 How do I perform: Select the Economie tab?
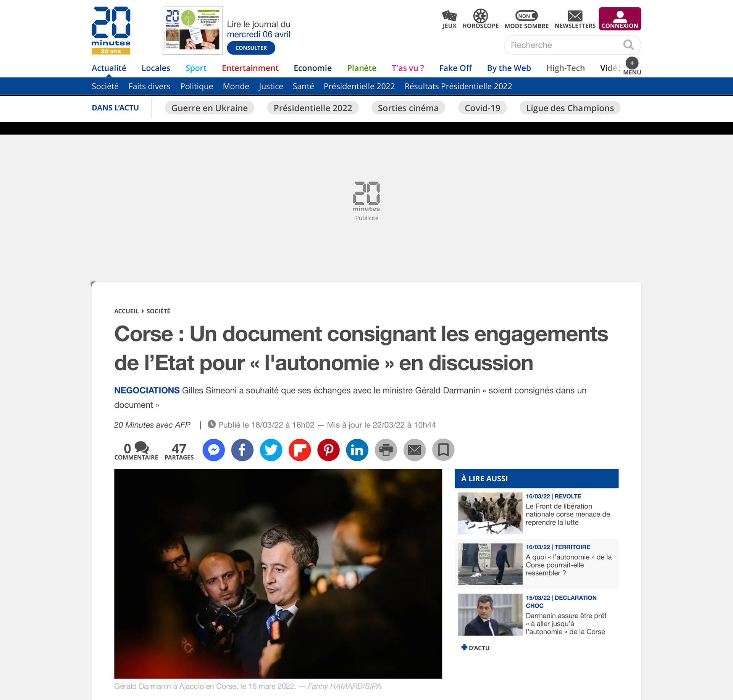313,68
